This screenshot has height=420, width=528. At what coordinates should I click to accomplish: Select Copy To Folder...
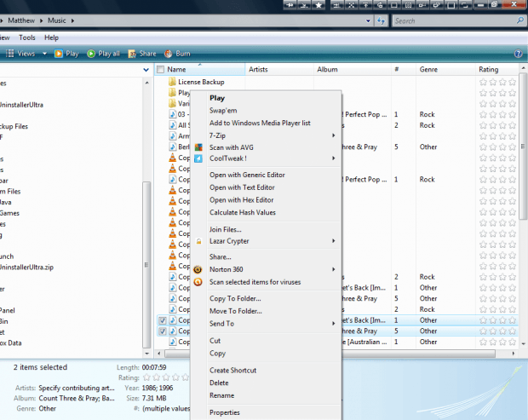coord(235,298)
